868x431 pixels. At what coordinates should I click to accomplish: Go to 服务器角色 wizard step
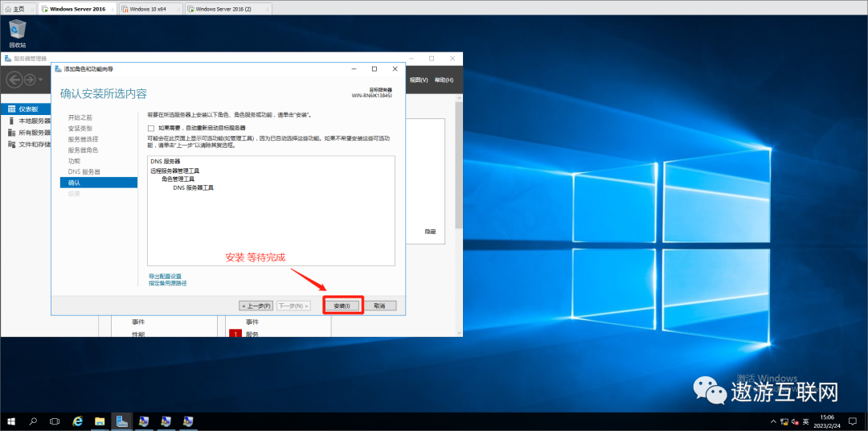(83, 150)
